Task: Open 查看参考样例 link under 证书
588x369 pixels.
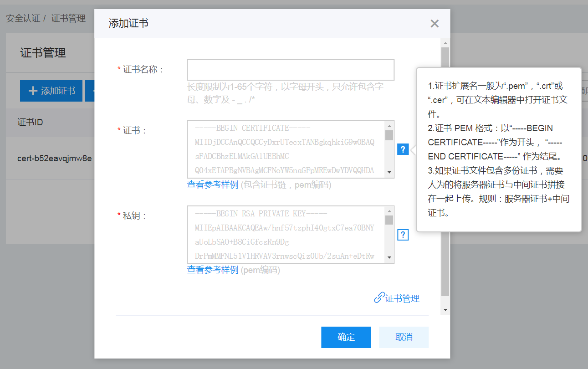Action: click(213, 184)
